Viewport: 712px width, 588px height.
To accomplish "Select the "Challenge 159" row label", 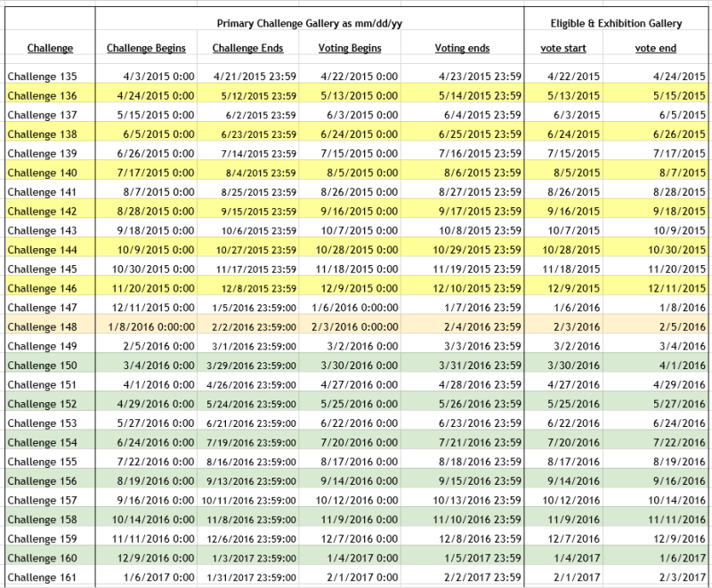I will tap(42, 539).
